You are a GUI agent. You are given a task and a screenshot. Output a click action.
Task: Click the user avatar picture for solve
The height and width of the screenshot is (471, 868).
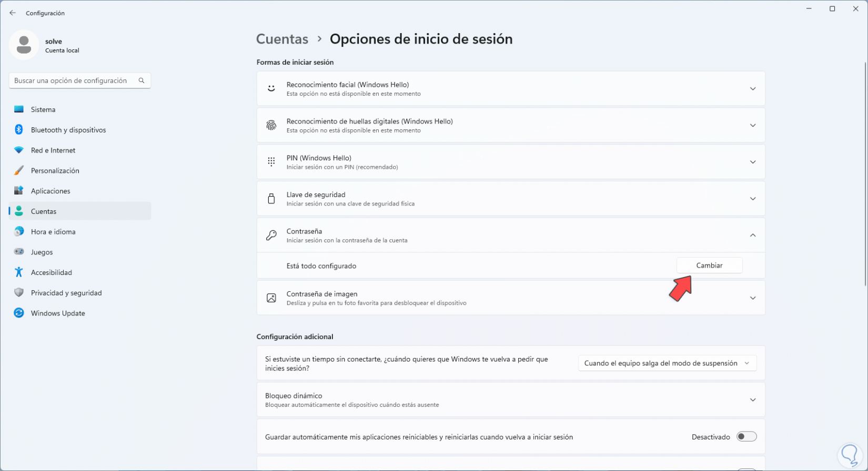(24, 45)
